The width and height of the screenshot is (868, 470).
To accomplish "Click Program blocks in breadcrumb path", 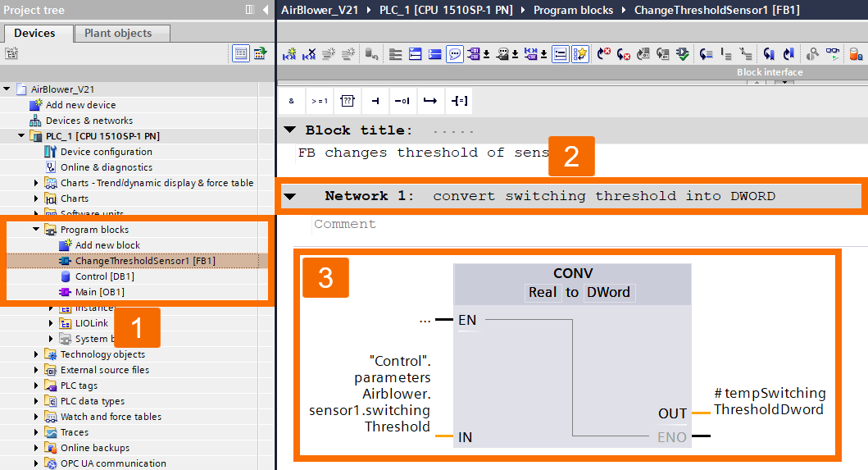I will click(573, 10).
